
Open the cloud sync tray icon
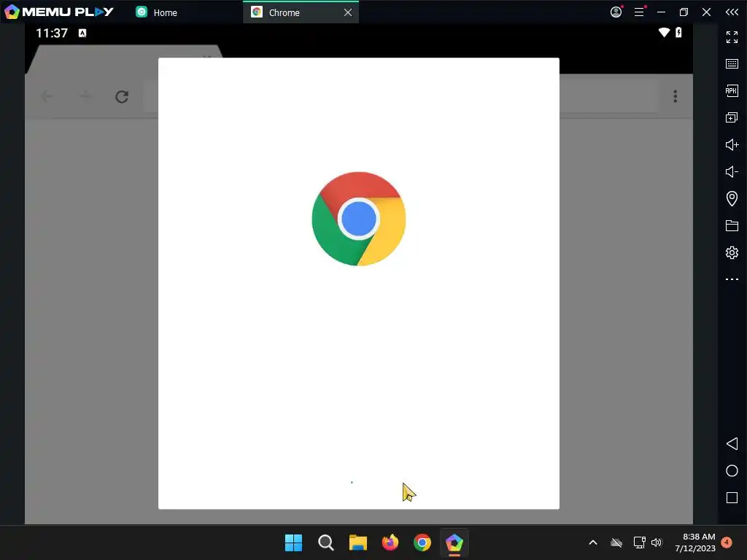[x=616, y=542]
